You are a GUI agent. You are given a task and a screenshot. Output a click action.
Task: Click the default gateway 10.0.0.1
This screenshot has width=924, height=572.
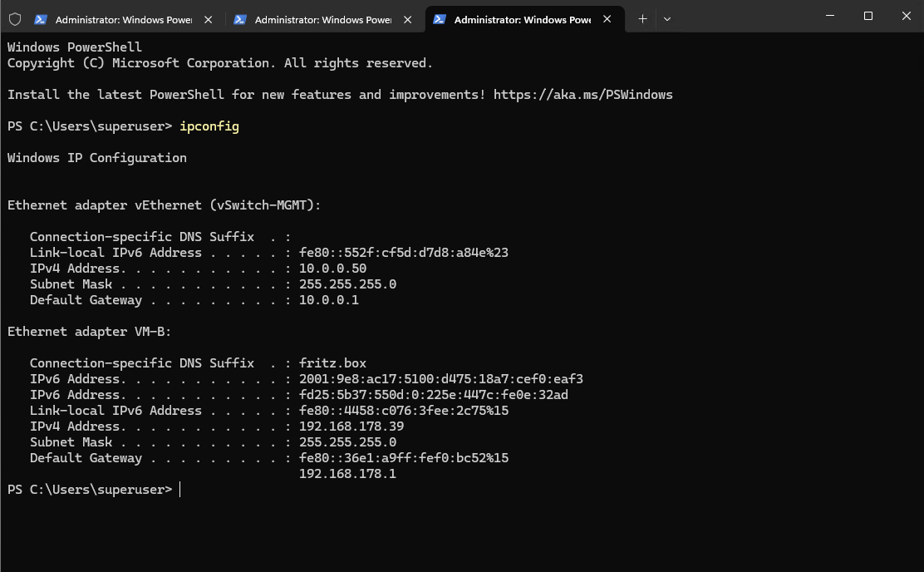[x=328, y=299]
